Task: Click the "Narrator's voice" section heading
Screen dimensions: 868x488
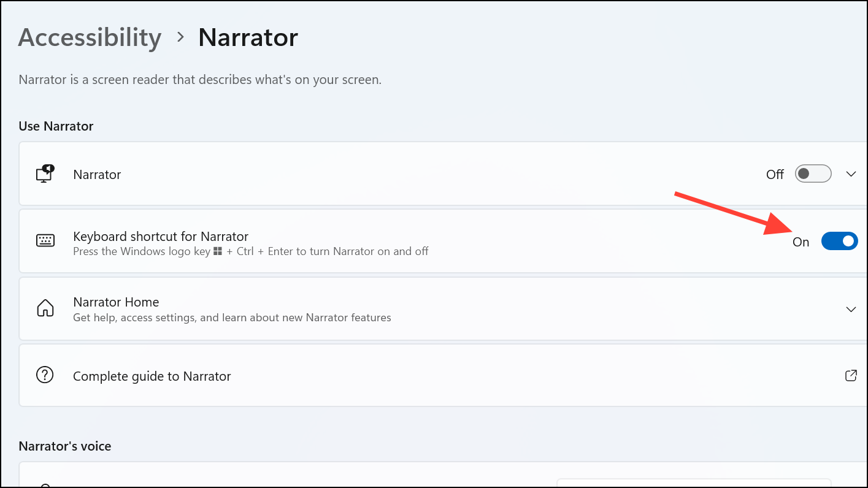Action: coord(65,446)
